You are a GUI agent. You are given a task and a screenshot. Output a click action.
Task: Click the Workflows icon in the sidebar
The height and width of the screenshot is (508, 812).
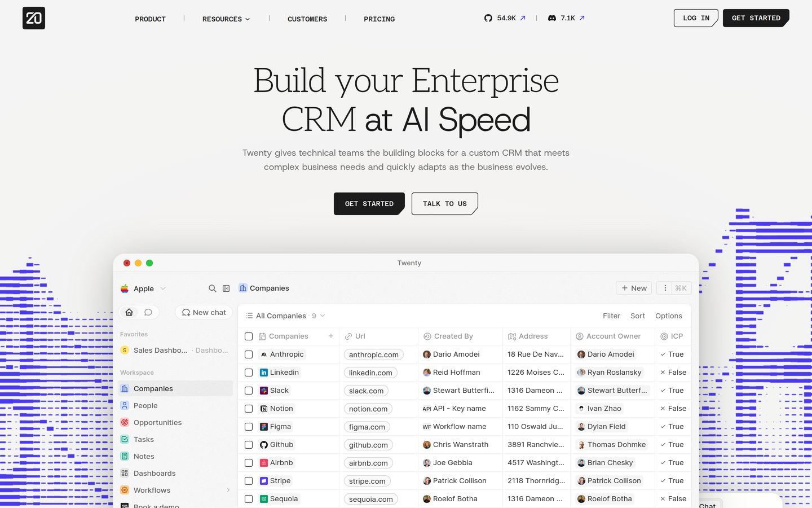point(125,490)
